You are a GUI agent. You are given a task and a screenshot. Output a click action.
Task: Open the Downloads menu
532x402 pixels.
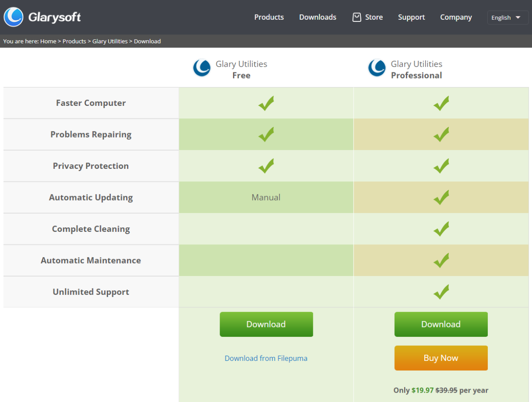coord(317,17)
